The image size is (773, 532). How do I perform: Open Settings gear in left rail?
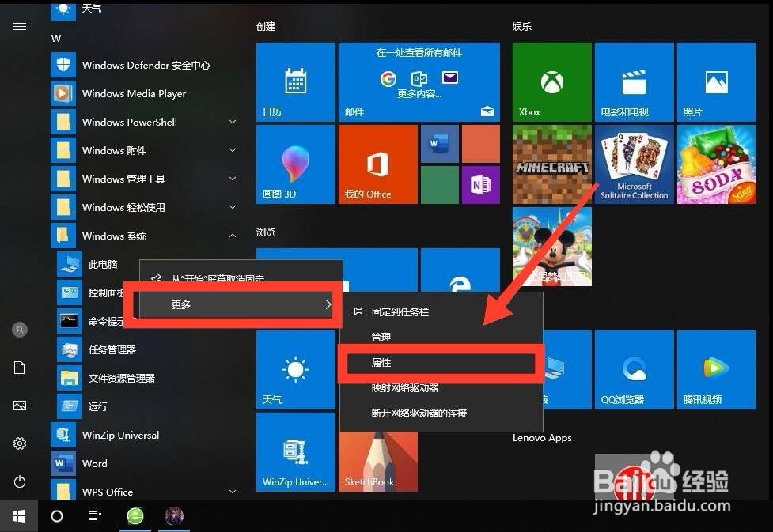click(x=20, y=443)
